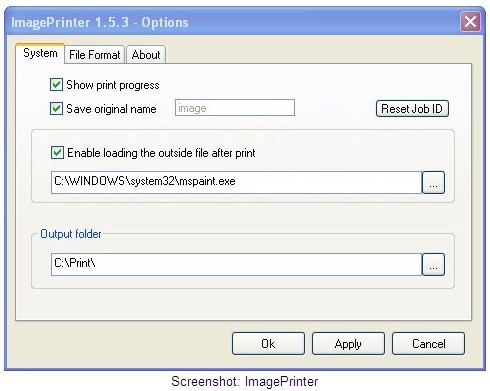Open the File Format tab

[95, 55]
